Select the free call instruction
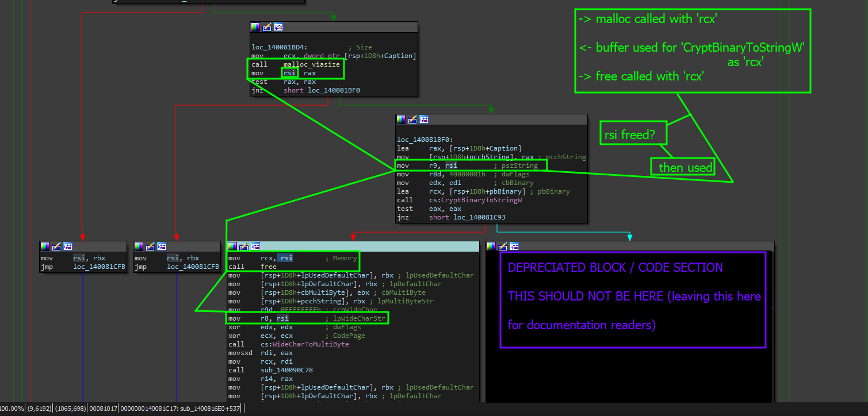The height and width of the screenshot is (416, 868). pos(252,267)
